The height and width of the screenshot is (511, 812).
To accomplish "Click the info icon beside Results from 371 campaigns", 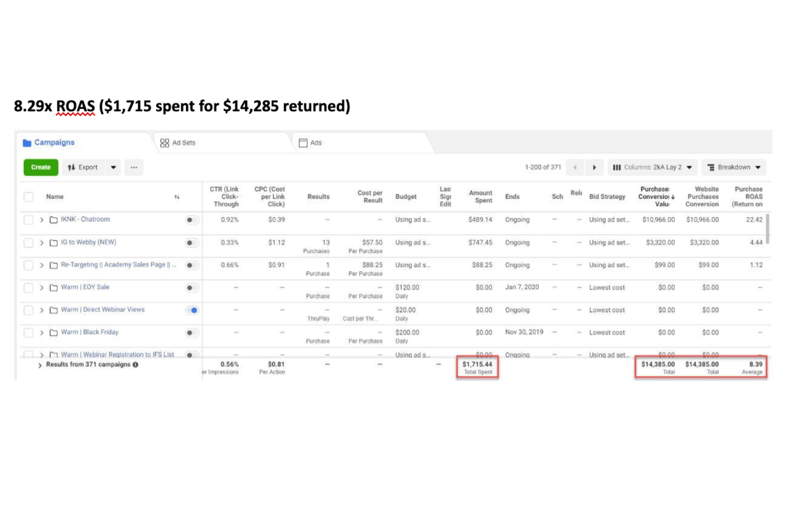I will [x=136, y=365].
